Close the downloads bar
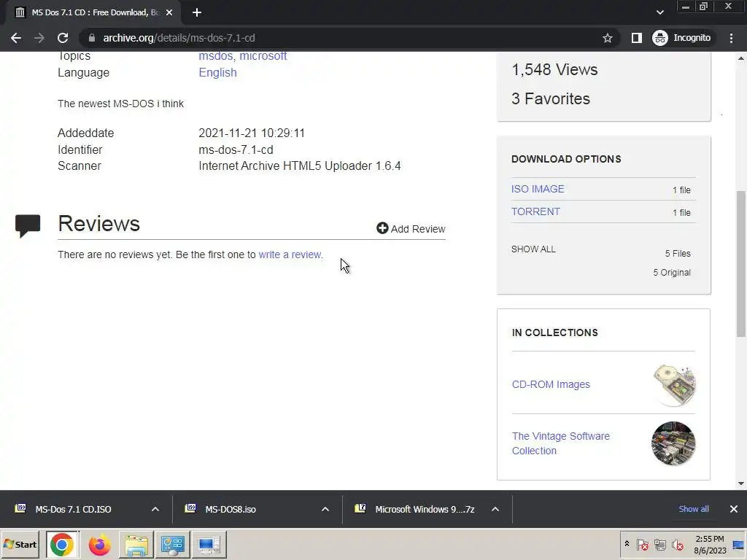Screen dimensions: 747x560 pyautogui.click(x=734, y=509)
